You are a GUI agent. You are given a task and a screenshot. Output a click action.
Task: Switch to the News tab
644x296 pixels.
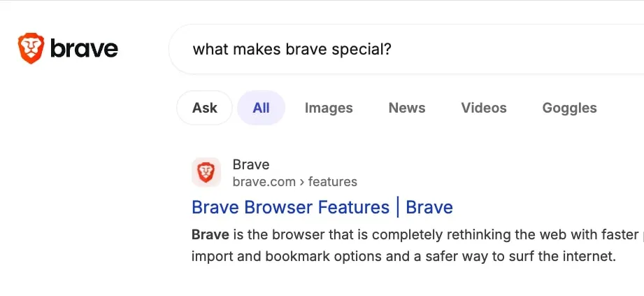407,108
